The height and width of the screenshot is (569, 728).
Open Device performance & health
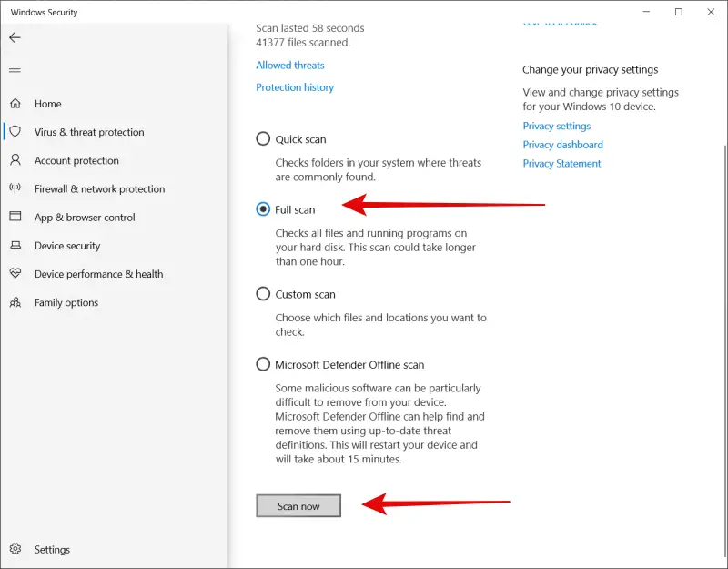[98, 274]
